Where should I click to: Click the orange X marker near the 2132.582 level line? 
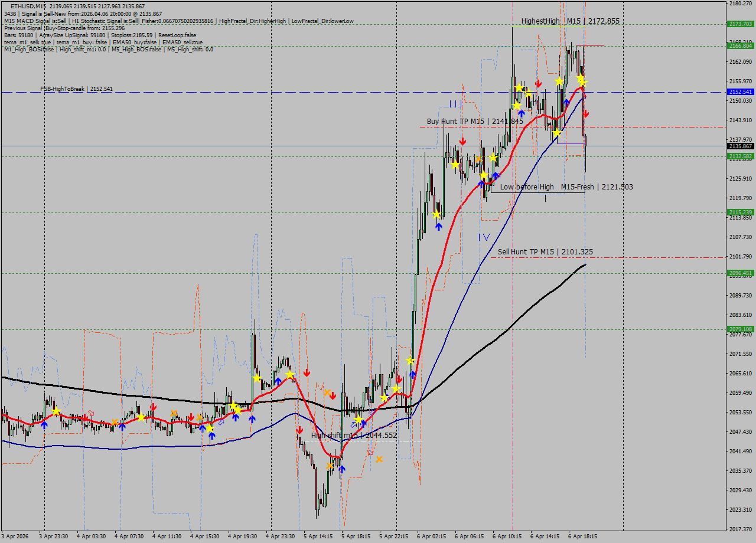point(479,159)
